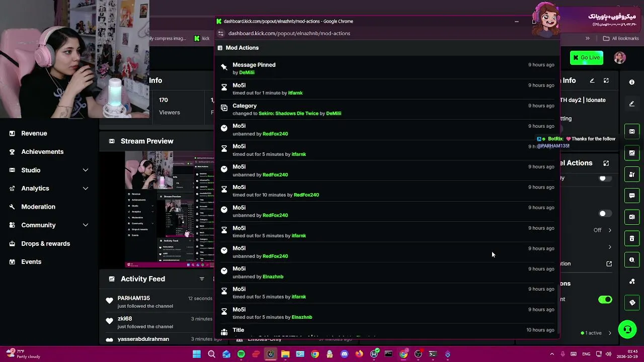Screen dimensions: 644x362
Task: Click the popout address bar URL
Action: click(289, 34)
